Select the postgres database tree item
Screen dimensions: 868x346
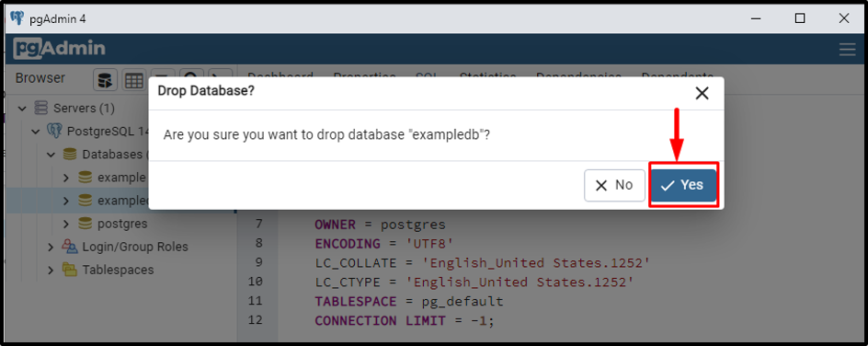click(x=122, y=224)
